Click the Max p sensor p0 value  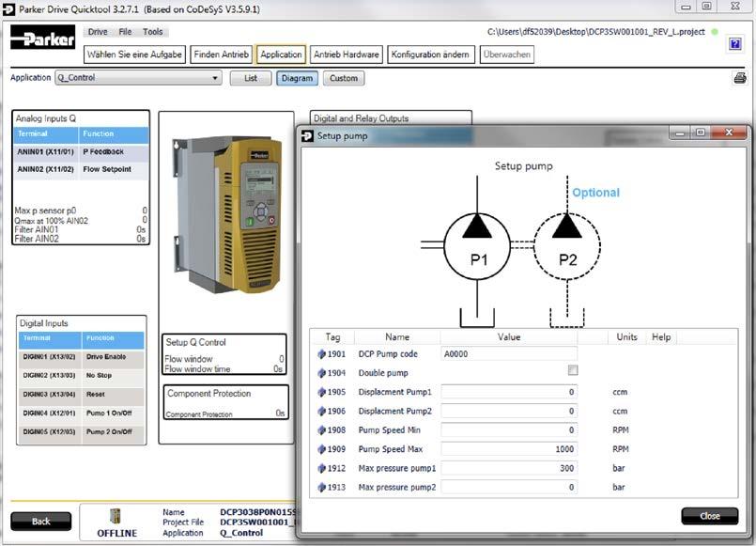point(145,211)
